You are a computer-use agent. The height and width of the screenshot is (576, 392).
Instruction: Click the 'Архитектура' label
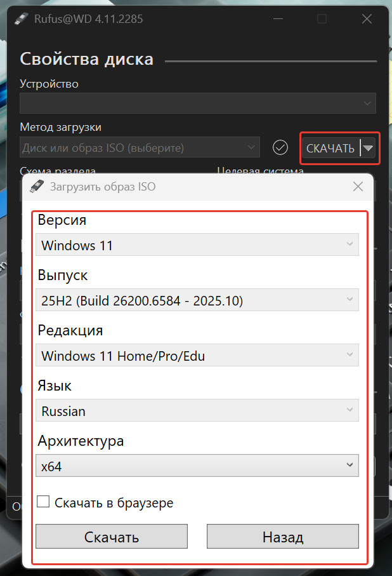pyautogui.click(x=81, y=441)
